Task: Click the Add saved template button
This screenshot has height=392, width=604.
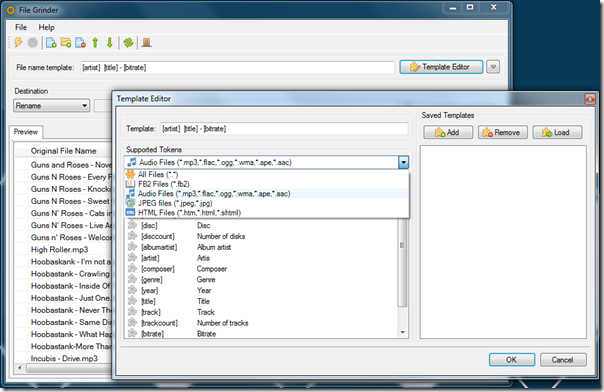Action: [448, 132]
